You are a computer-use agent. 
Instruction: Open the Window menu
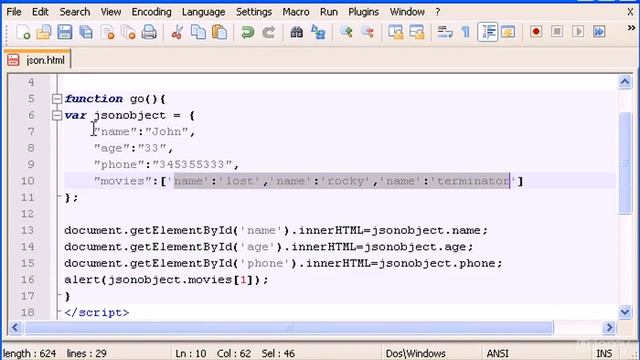407,12
